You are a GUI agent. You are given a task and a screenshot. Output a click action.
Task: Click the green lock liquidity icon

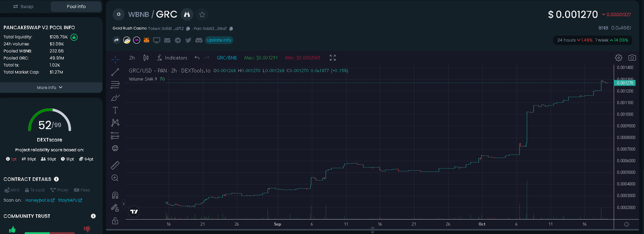coord(74,37)
